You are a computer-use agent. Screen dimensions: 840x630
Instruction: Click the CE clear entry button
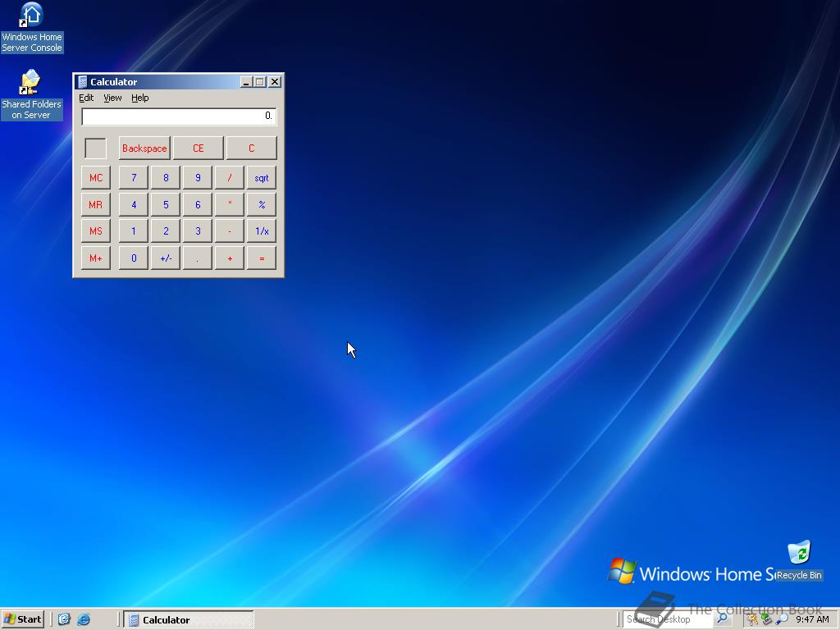pyautogui.click(x=199, y=148)
